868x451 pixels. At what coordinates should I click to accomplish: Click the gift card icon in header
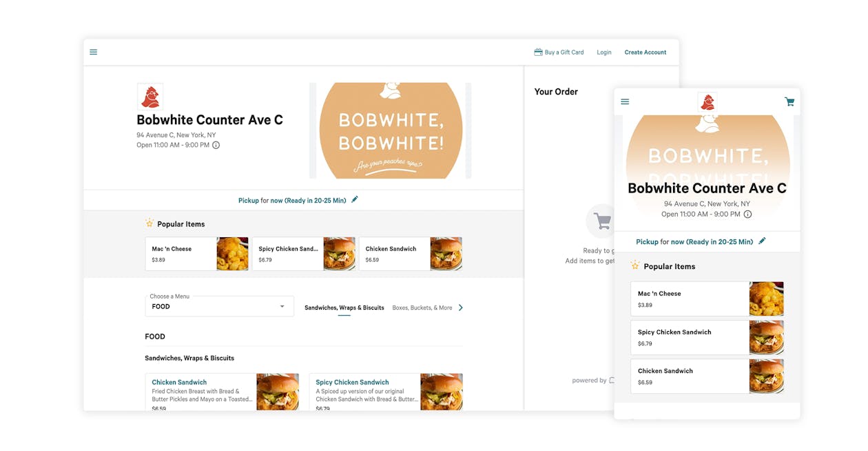pyautogui.click(x=538, y=52)
